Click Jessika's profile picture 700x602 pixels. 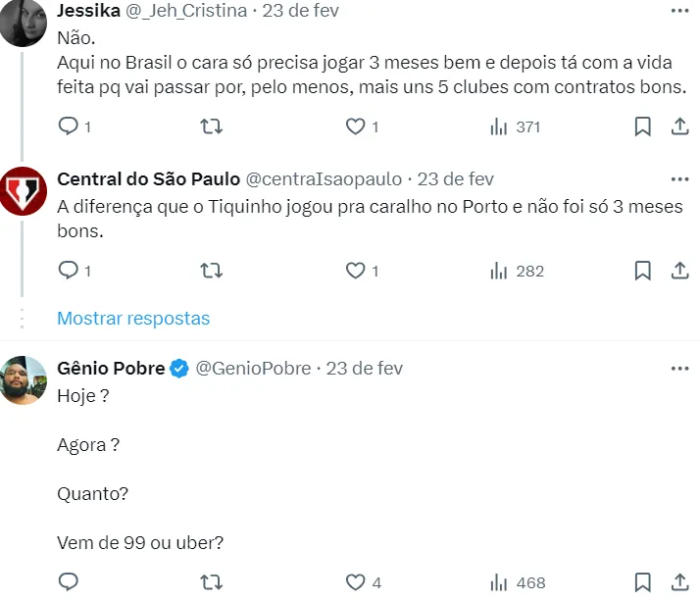(x=22, y=24)
